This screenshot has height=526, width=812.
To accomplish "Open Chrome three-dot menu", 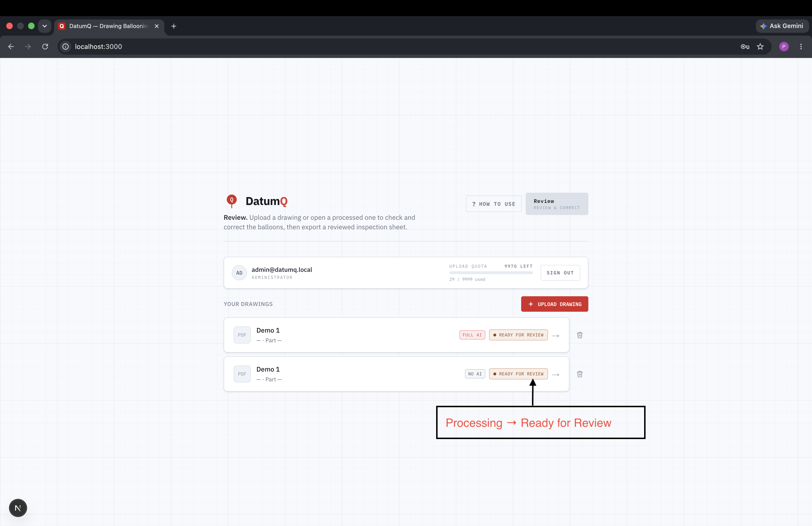I will 801,46.
